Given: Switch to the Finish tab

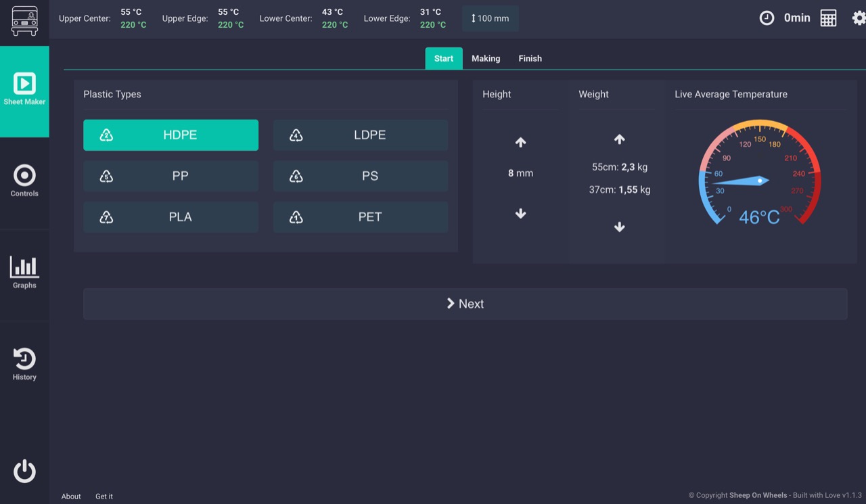Looking at the screenshot, I should pos(530,58).
